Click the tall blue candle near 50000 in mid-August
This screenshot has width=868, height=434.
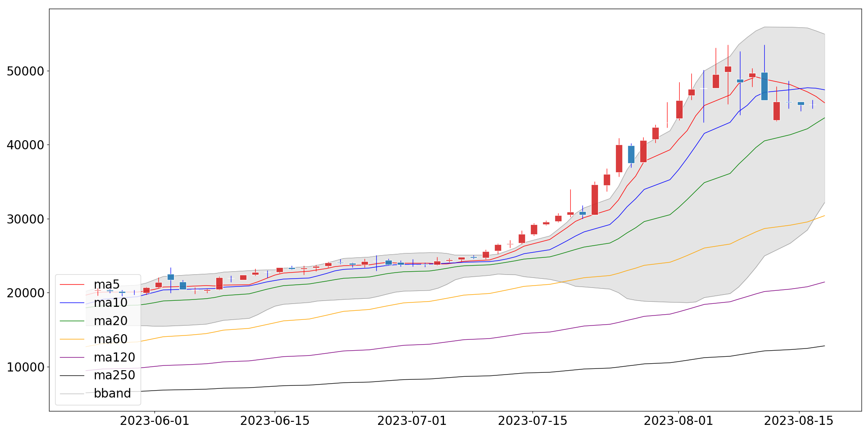click(764, 86)
